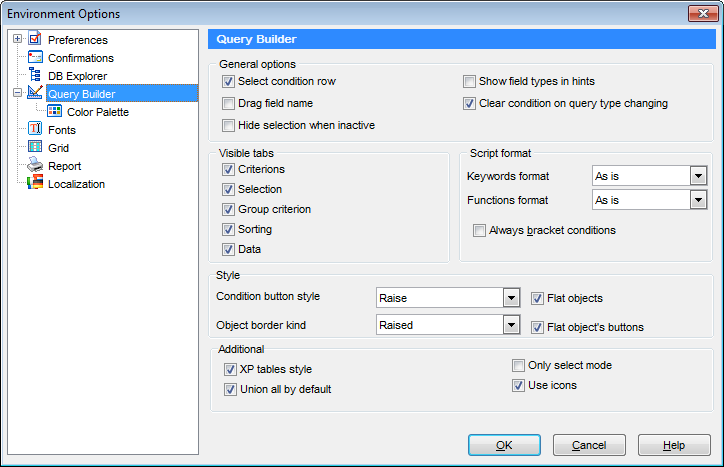Expand the Preferences tree node
The image size is (724, 467).
[x=17, y=40]
